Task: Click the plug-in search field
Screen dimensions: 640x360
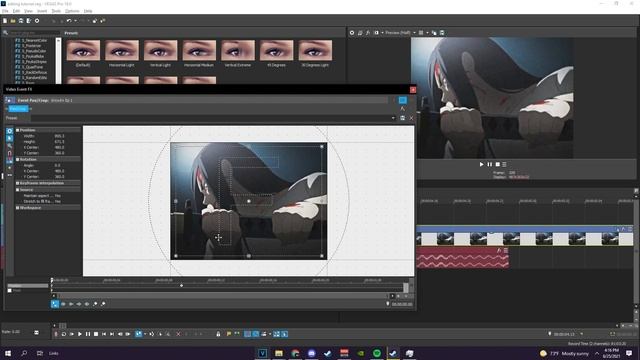Action: point(34,33)
